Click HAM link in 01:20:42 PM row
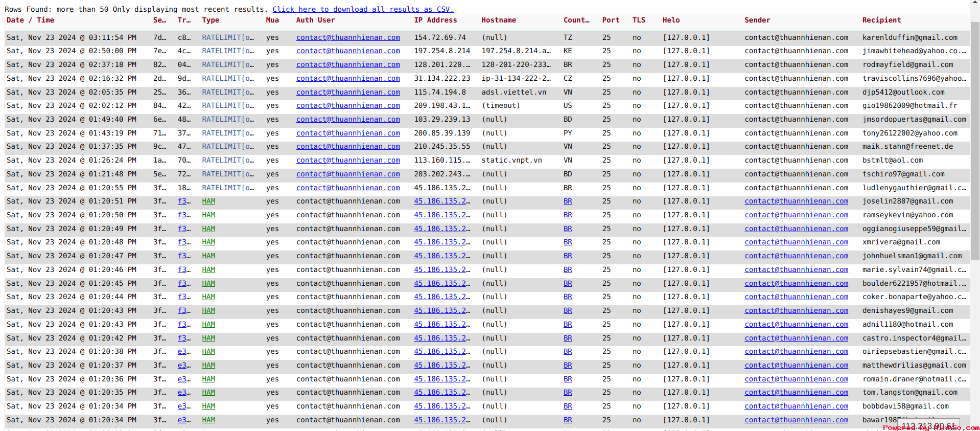Image resolution: width=980 pixels, height=431 pixels. coord(208,338)
